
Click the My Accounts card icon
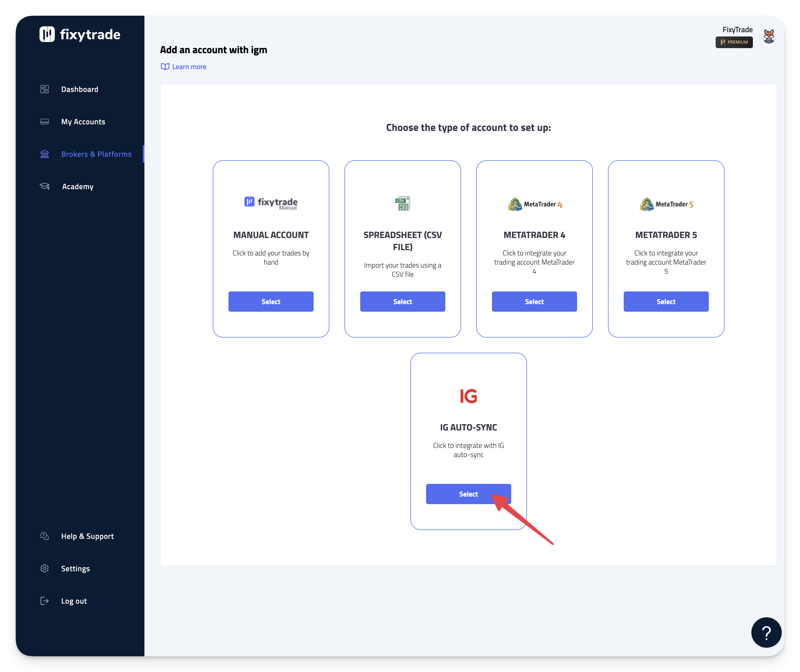point(45,122)
